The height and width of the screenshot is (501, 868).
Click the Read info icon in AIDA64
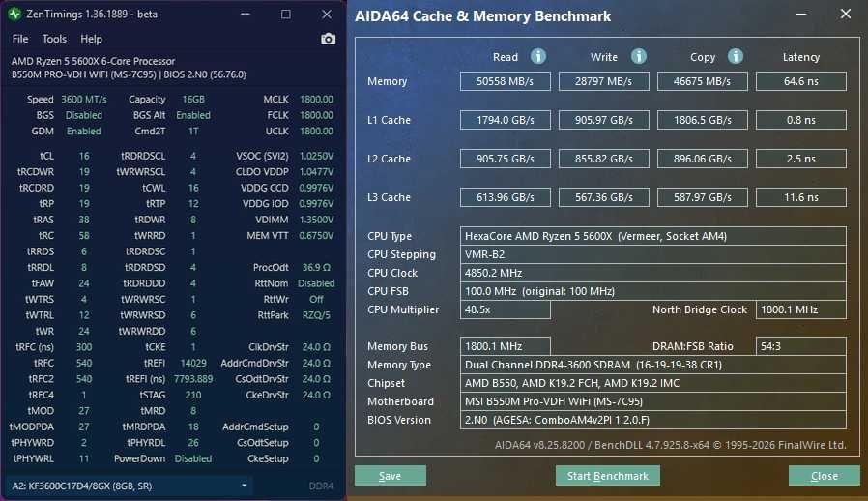pyautogui.click(x=538, y=56)
